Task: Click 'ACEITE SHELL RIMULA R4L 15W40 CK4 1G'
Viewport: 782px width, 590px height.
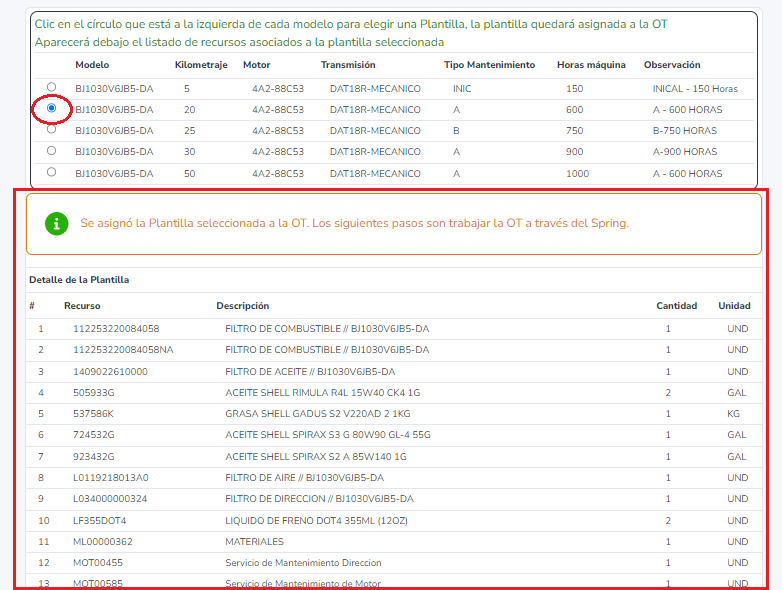Action: [323, 393]
